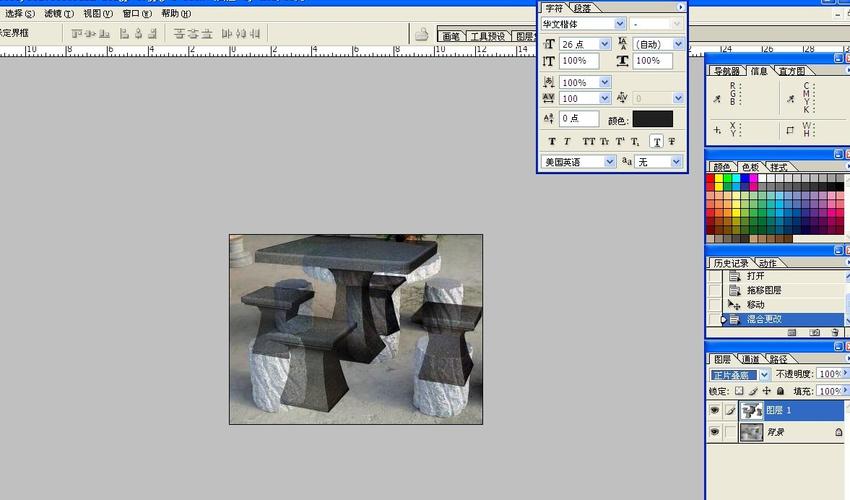The width and height of the screenshot is (850, 500).
Task: Enable the all caps text style
Action: click(589, 142)
